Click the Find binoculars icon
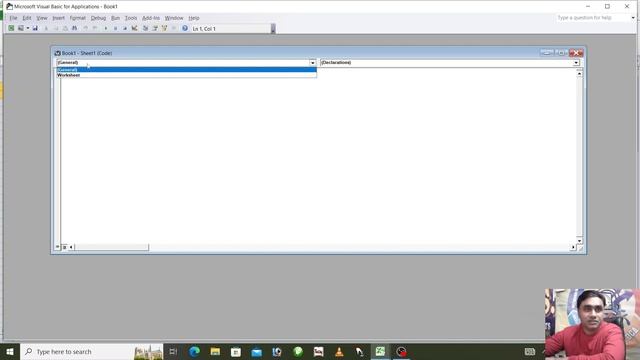640x360 pixels. coord(74,28)
